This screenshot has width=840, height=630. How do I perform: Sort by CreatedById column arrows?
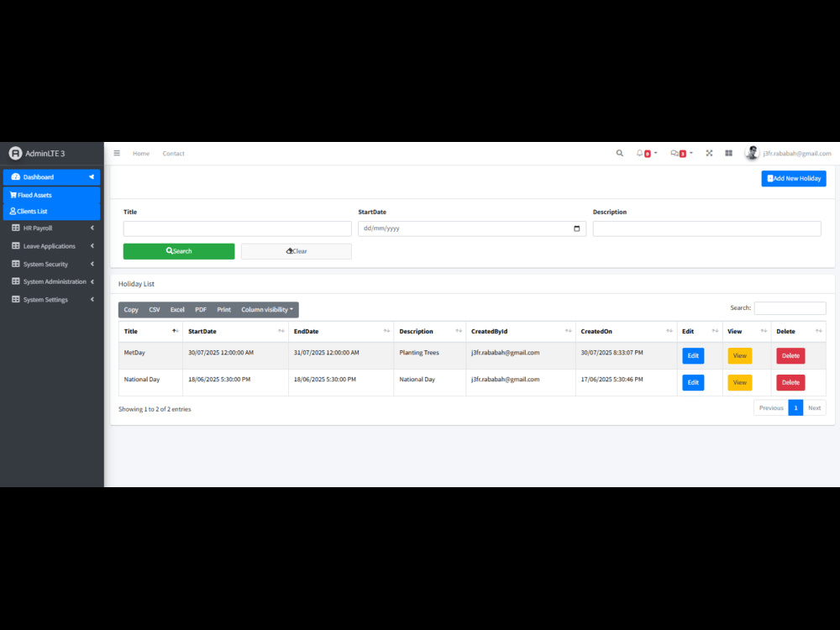pos(569,331)
